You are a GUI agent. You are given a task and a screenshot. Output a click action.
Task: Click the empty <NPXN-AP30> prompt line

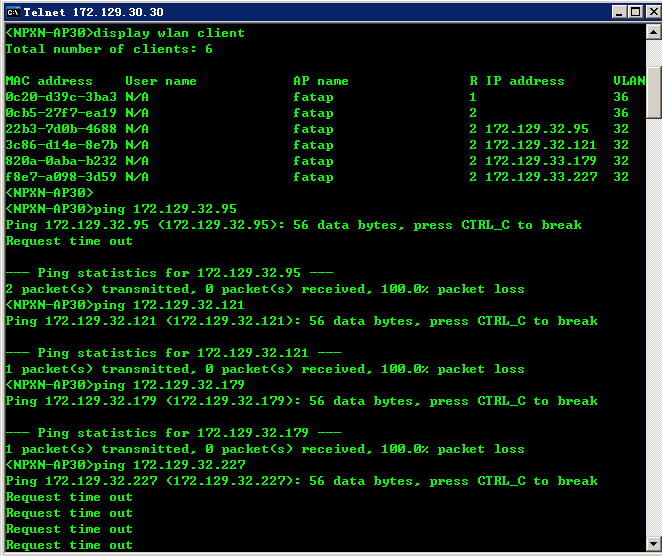[x=49, y=193]
